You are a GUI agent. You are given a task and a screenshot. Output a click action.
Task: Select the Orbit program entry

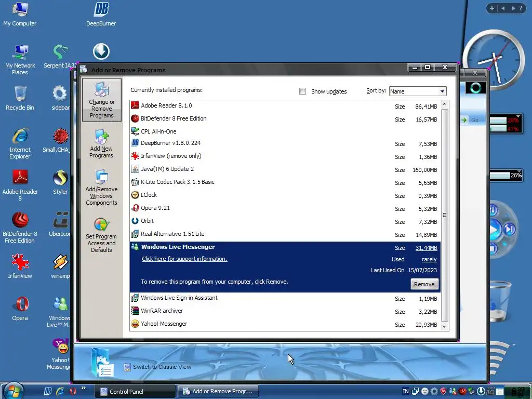tap(285, 221)
